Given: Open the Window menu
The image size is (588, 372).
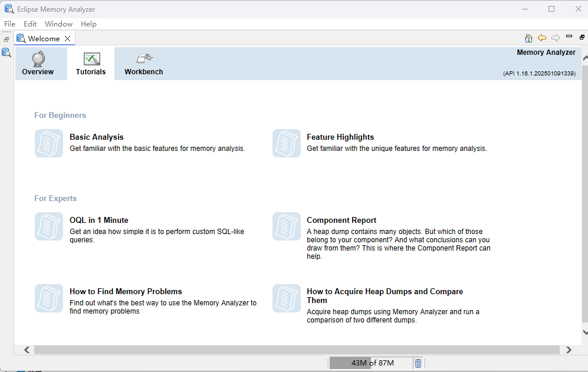Looking at the screenshot, I should [58, 24].
